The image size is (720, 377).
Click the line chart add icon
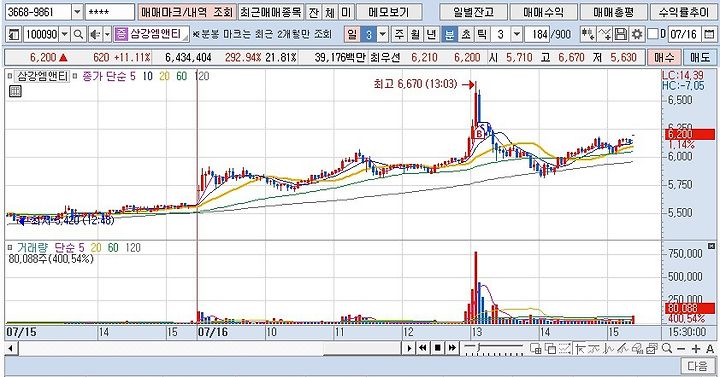[x=605, y=34]
